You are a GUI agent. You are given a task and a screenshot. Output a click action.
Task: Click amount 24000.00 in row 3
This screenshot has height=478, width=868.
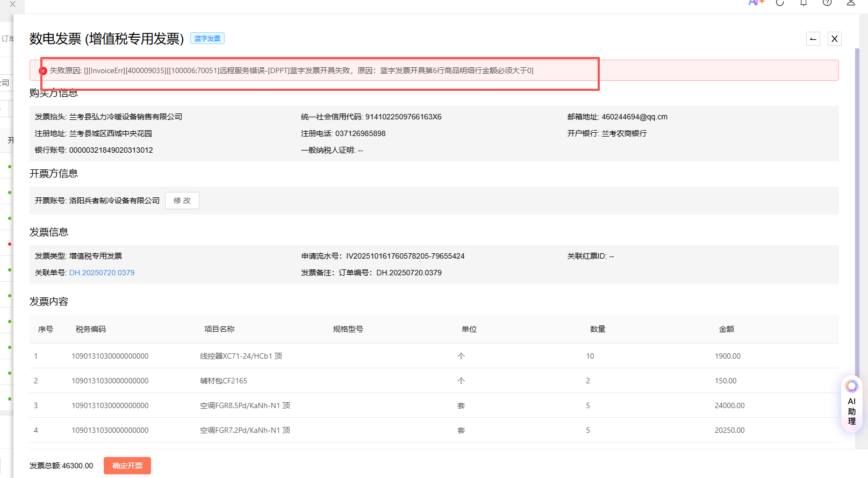pos(730,405)
